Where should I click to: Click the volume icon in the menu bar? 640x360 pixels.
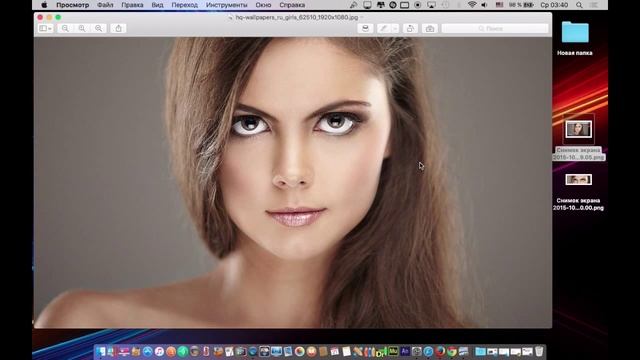pos(484,5)
